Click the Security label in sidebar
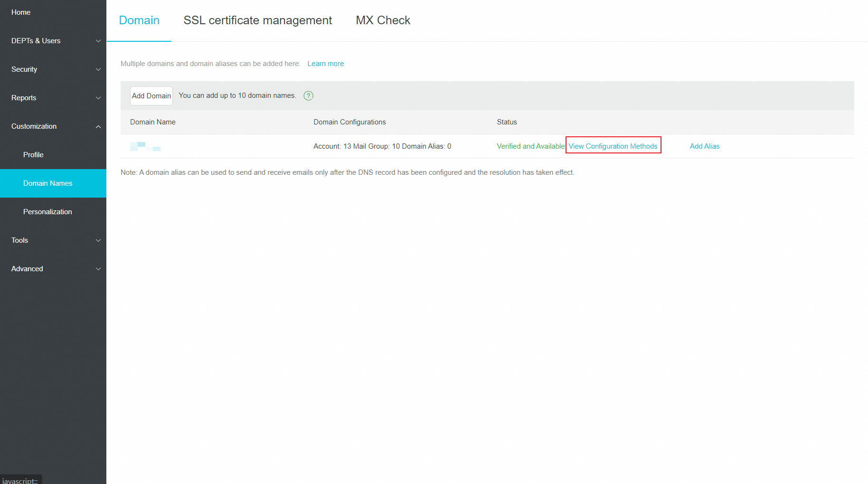This screenshot has width=868, height=484. coord(24,69)
